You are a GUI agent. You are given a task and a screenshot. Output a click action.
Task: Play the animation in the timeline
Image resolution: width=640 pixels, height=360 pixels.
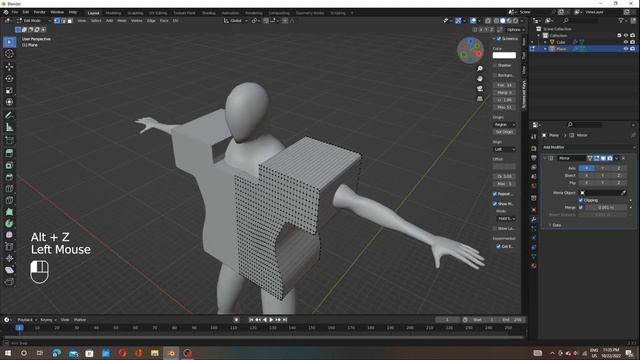[x=271, y=320]
